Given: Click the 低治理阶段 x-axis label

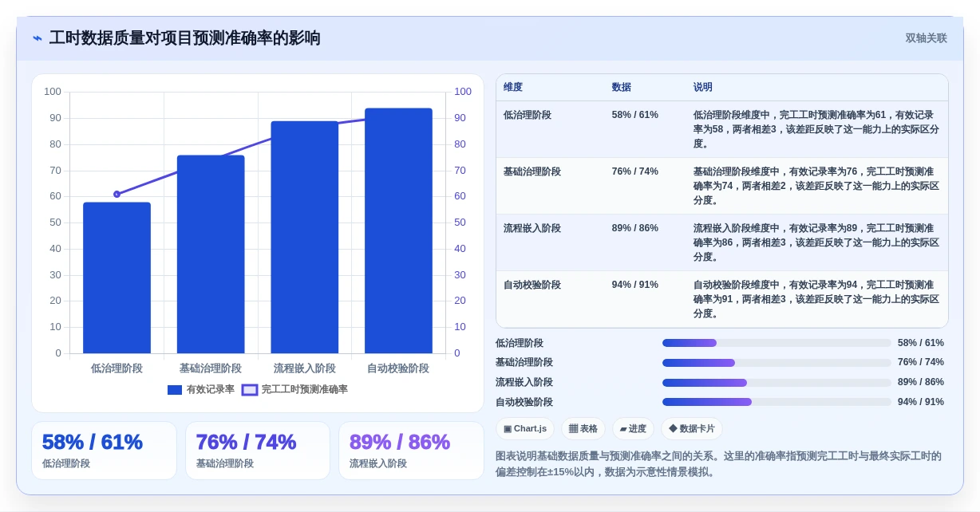Looking at the screenshot, I should coord(117,368).
